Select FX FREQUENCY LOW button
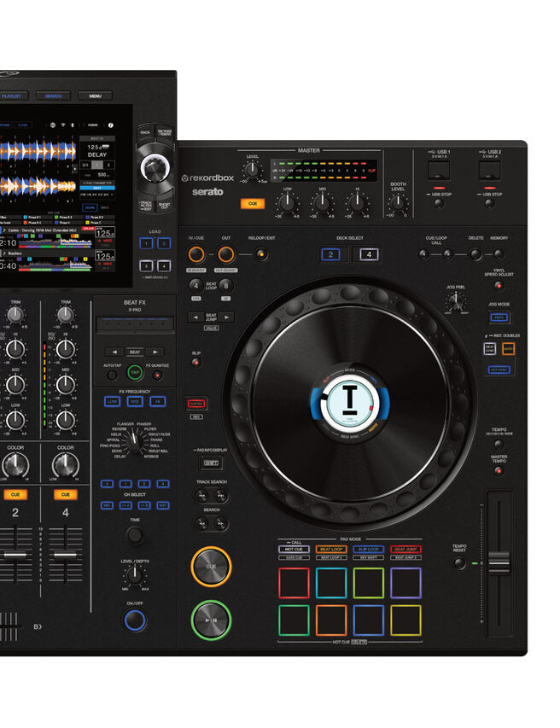Image resolution: width=560 pixels, height=728 pixels. 112,401
